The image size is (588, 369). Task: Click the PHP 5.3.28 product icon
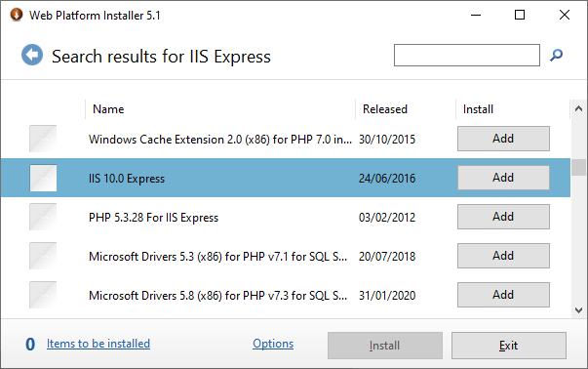[43, 217]
